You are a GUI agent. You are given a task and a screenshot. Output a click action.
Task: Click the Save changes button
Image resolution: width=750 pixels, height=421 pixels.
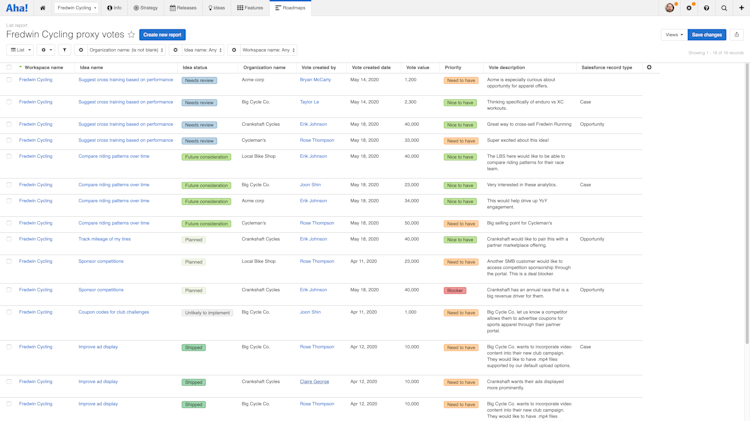(x=707, y=34)
